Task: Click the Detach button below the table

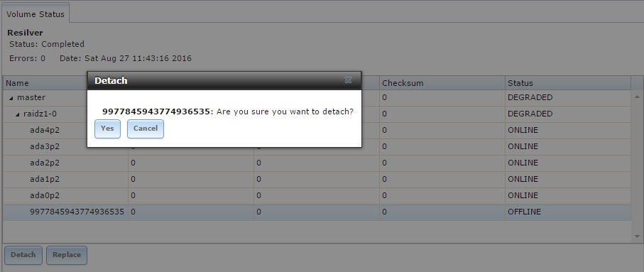Action: [x=23, y=255]
